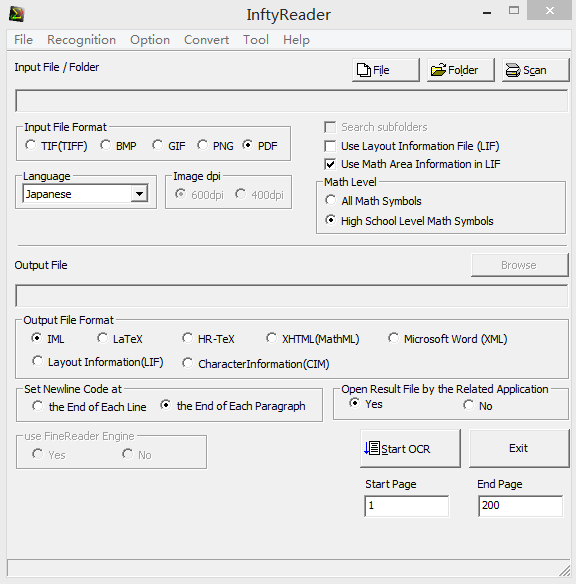576x584 pixels.
Task: Open the File menu
Action: 23,39
